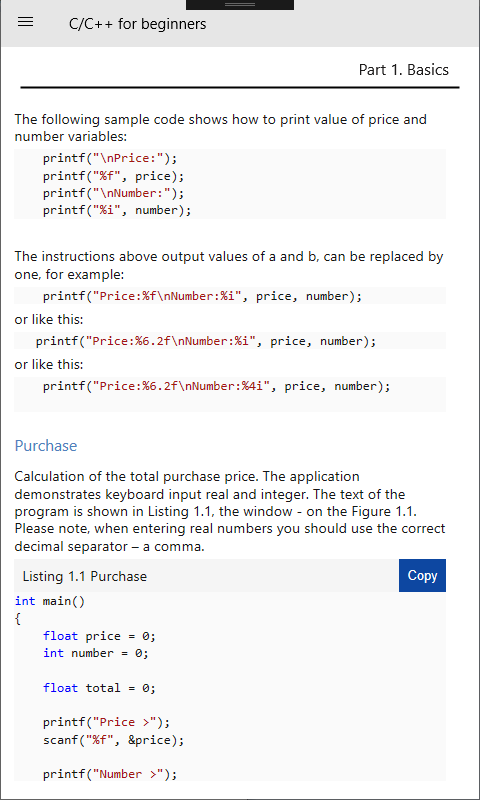Click the one-line "Price:%f\nNumber:%i" printf example

203,296
